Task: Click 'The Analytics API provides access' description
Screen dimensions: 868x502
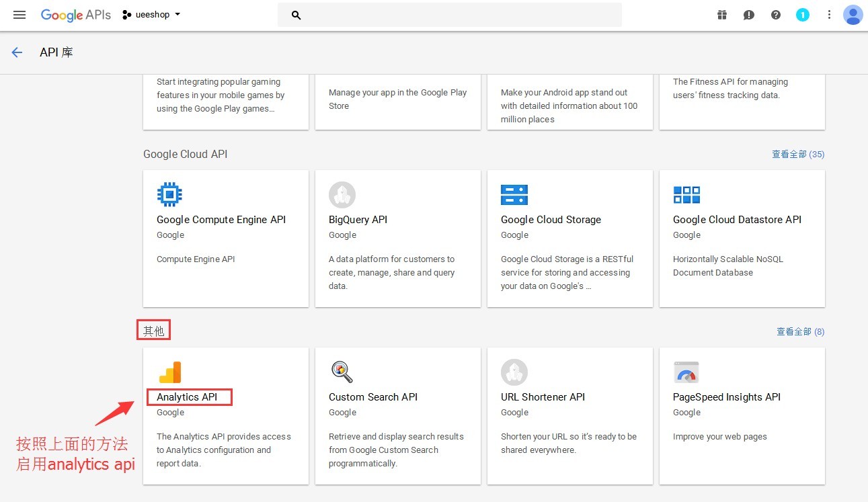Action: (224, 450)
